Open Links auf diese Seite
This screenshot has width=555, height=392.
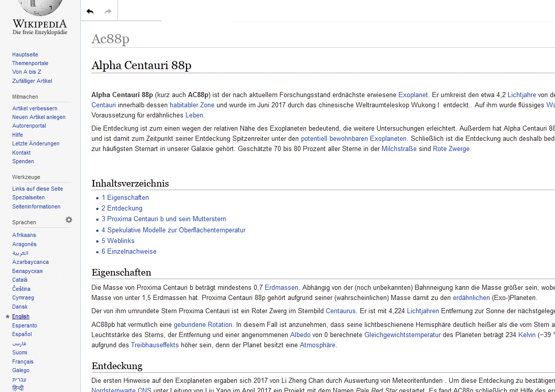[38, 189]
